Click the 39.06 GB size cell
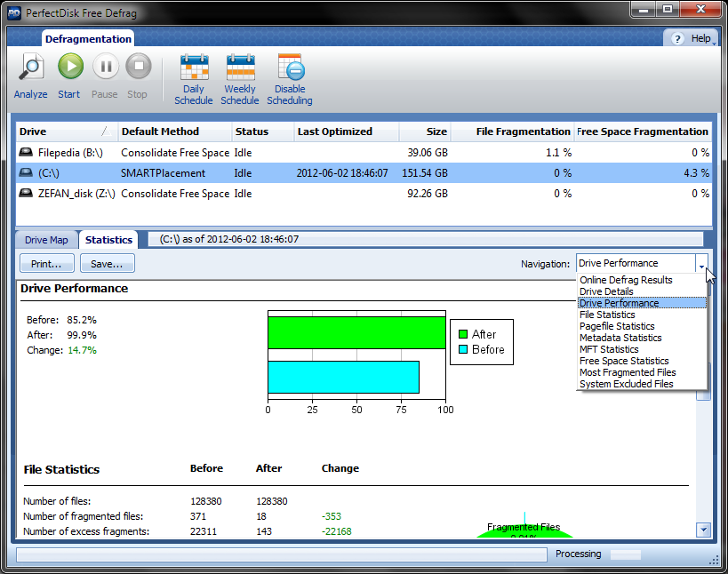Viewport: 728px width, 574px height. pyautogui.click(x=428, y=153)
